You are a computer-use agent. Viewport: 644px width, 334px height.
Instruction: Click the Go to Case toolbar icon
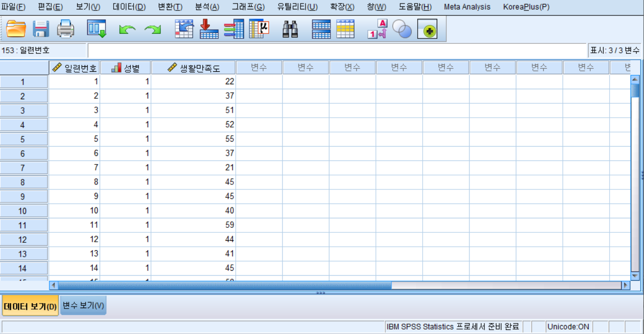[184, 29]
